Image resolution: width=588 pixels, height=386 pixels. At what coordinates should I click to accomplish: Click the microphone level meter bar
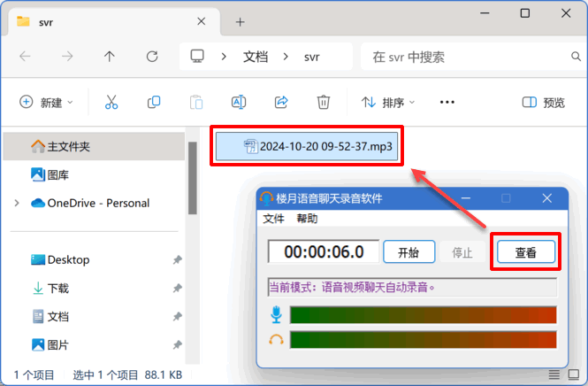click(x=423, y=314)
